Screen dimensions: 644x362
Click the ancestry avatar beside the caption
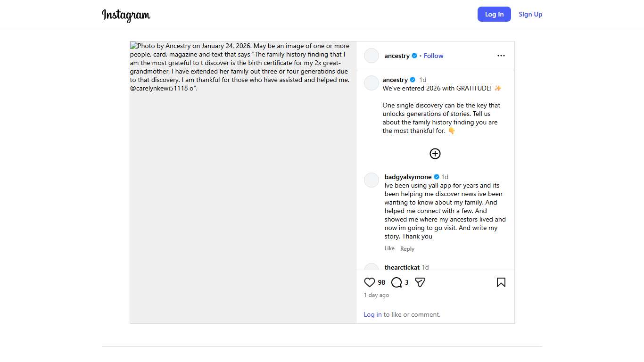[372, 83]
